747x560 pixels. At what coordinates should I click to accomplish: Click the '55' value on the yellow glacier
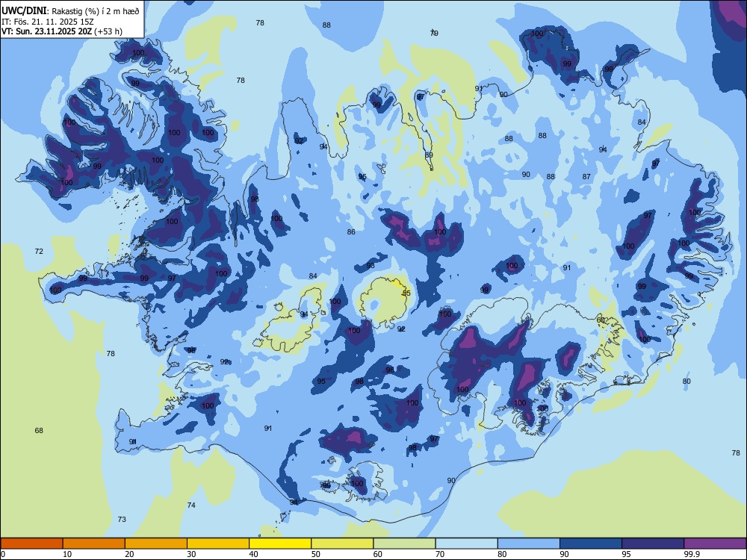pyautogui.click(x=406, y=293)
